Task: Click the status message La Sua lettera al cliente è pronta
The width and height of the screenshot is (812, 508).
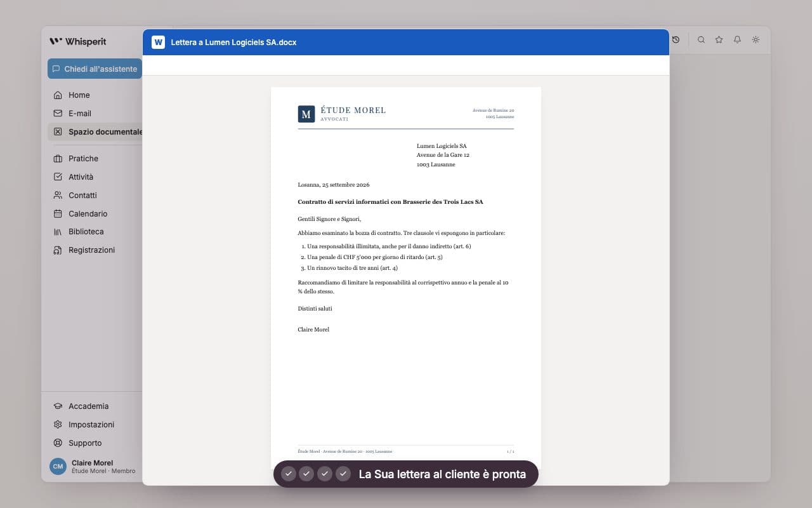Action: (x=442, y=474)
